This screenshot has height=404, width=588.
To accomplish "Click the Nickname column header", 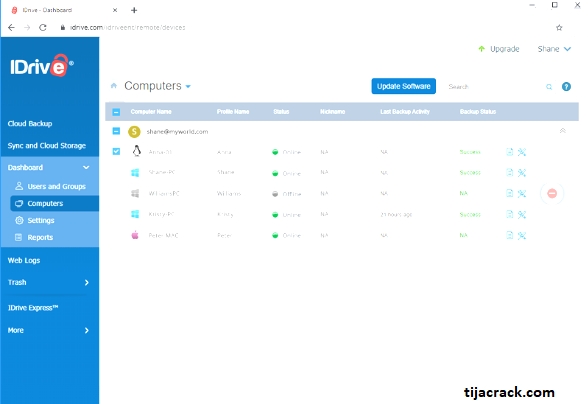I will pos(333,112).
